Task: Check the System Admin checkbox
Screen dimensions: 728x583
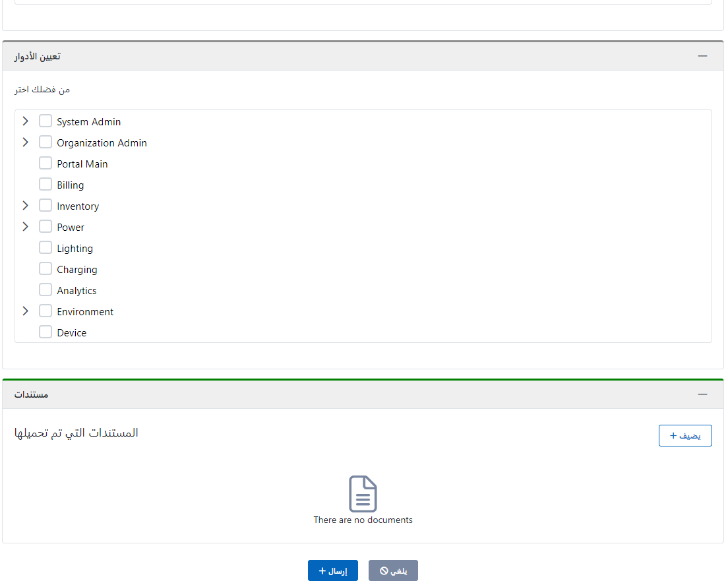Action: [x=45, y=121]
